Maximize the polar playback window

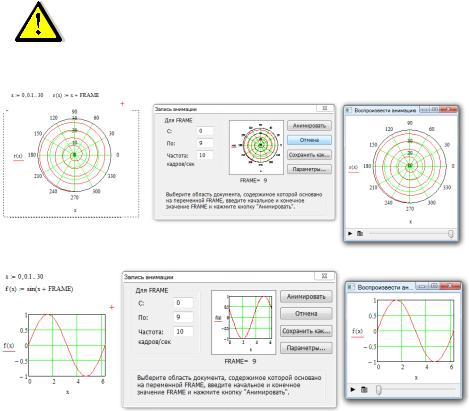(x=435, y=109)
